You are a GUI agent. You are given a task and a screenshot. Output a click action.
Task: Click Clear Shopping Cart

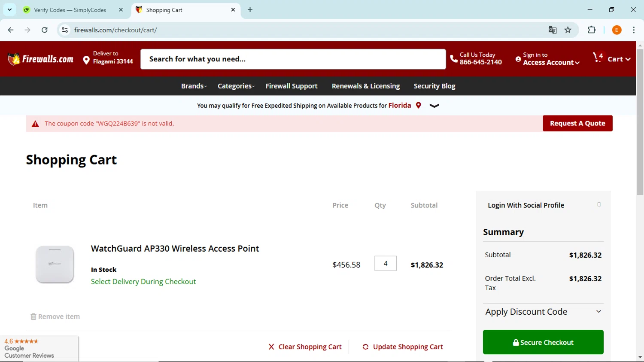(x=305, y=347)
